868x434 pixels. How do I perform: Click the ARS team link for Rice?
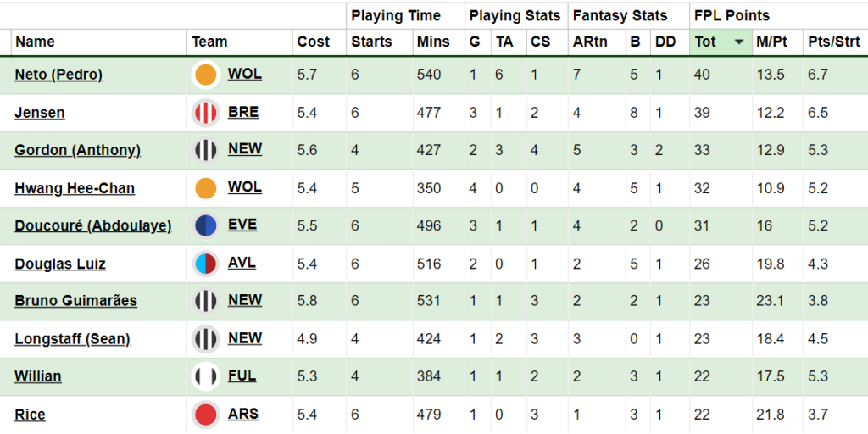(243, 414)
